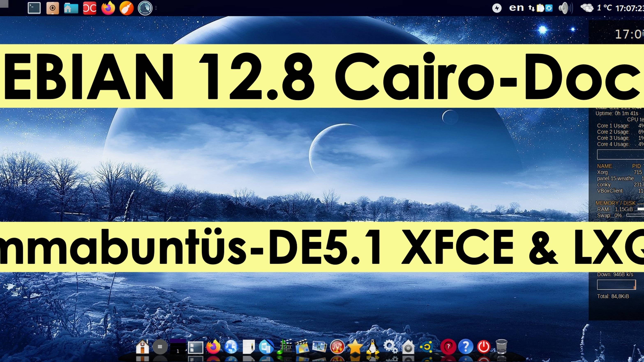This screenshot has height=362, width=644.
Task: Open the blue question mark help
Action: coord(466,347)
